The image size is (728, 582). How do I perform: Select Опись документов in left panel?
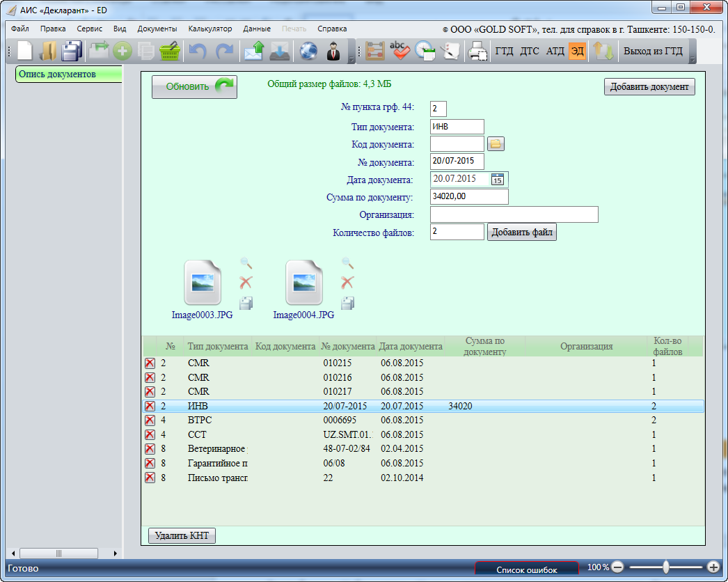(69, 74)
